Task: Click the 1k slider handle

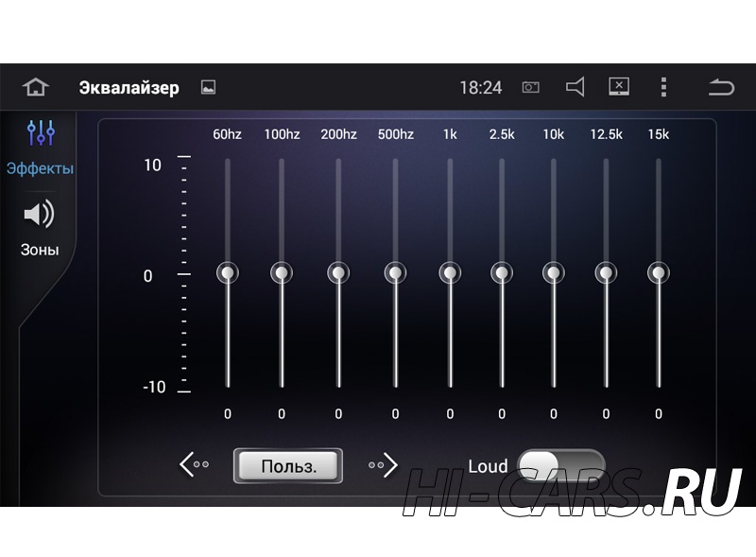Action: [450, 273]
